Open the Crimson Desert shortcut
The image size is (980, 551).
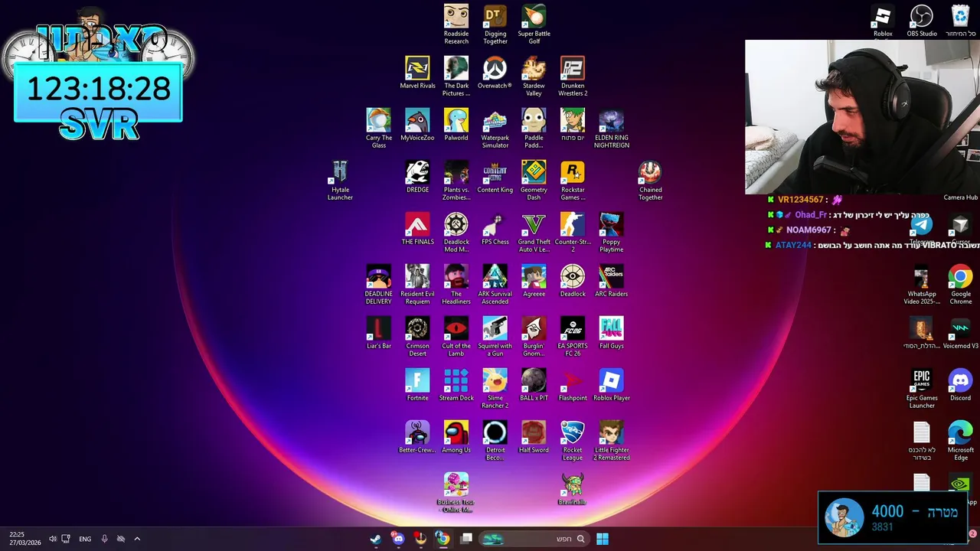click(417, 337)
